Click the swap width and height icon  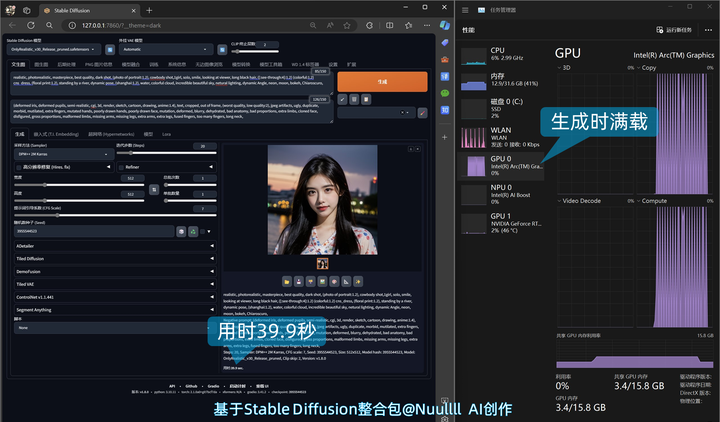click(153, 188)
